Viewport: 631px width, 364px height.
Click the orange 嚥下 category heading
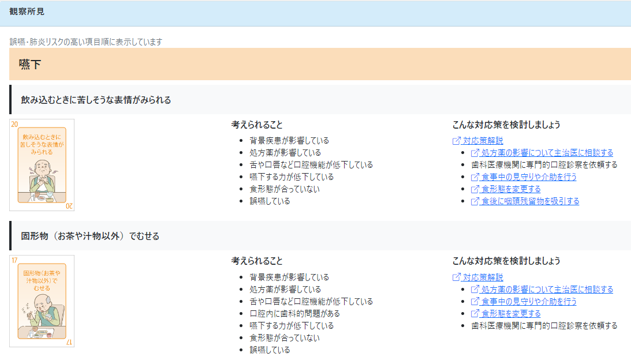30,65
